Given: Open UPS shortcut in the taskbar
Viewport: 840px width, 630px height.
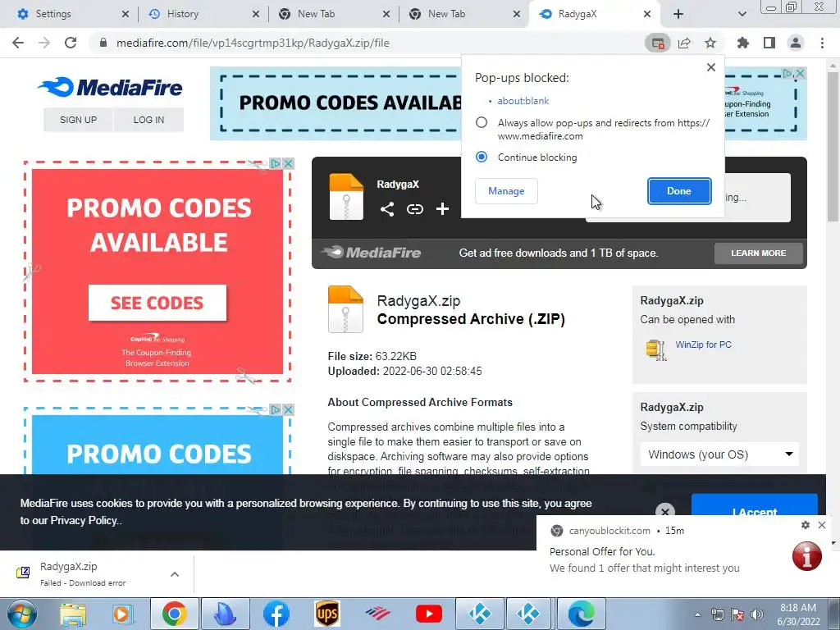Looking at the screenshot, I should pyautogui.click(x=327, y=614).
